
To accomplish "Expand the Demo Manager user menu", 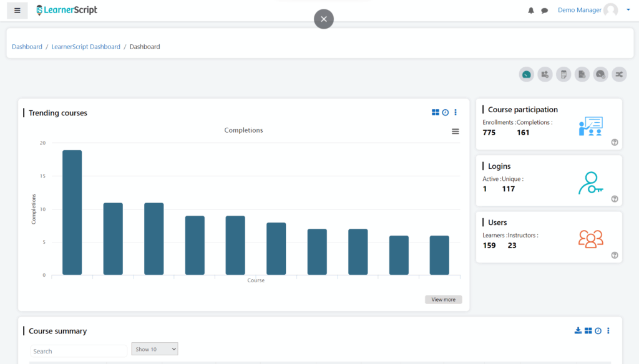I will 628,10.
